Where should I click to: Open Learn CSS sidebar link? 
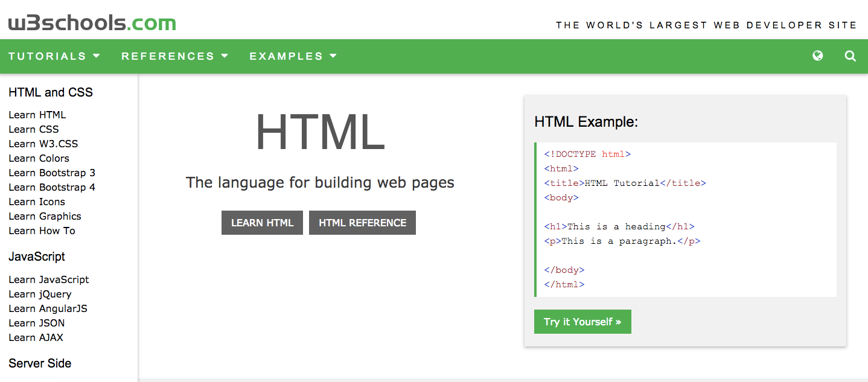coord(34,129)
